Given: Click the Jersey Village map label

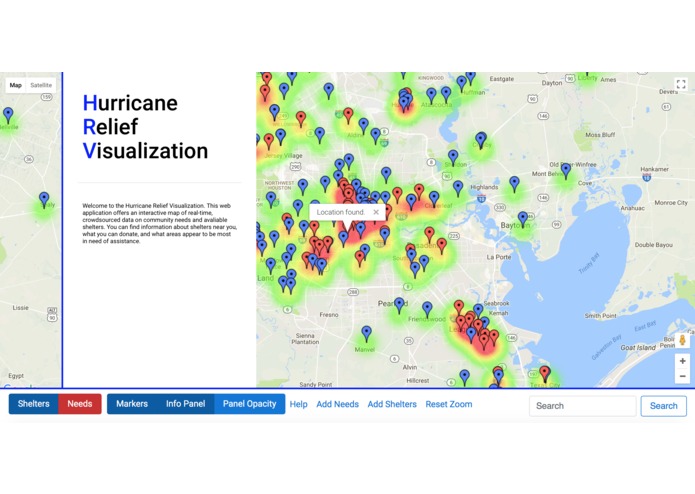Looking at the screenshot, I should click(x=284, y=156).
